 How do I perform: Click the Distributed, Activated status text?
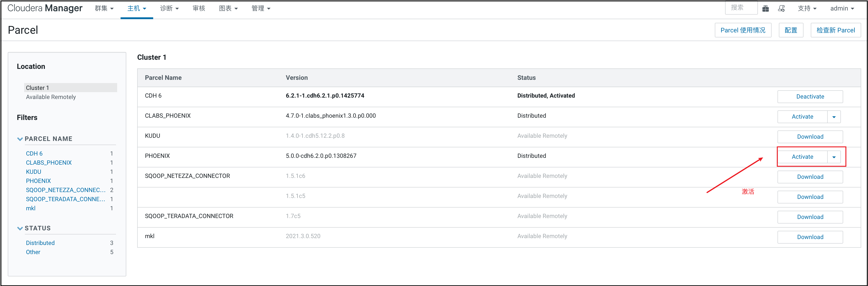point(546,96)
